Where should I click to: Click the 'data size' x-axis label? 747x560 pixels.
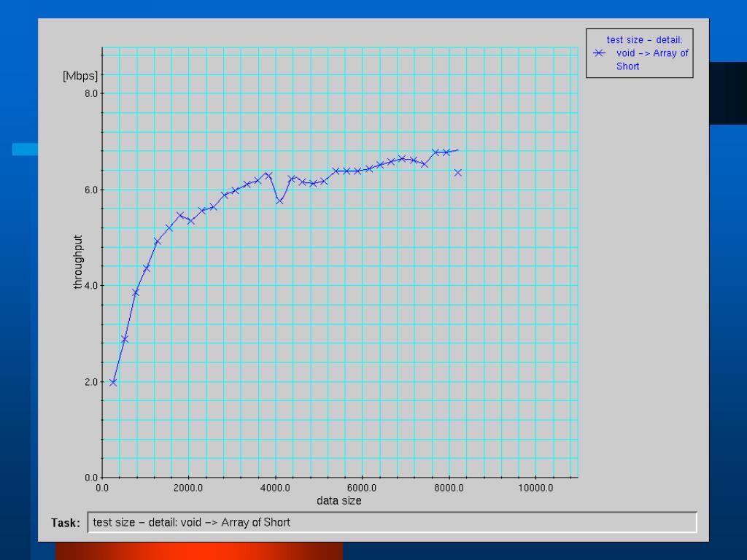pyautogui.click(x=338, y=500)
